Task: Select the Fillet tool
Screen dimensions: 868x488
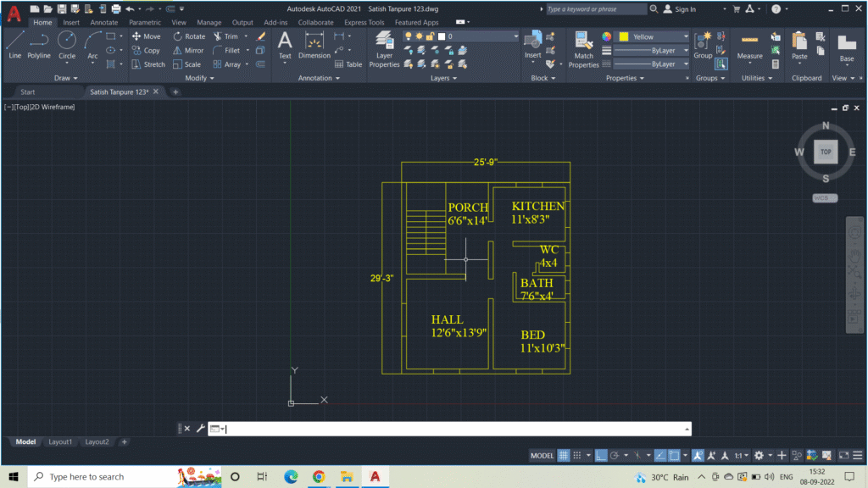Action: point(226,50)
